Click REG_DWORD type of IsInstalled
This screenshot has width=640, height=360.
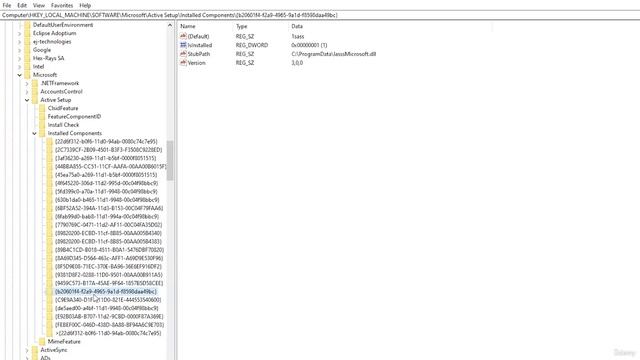tap(252, 45)
